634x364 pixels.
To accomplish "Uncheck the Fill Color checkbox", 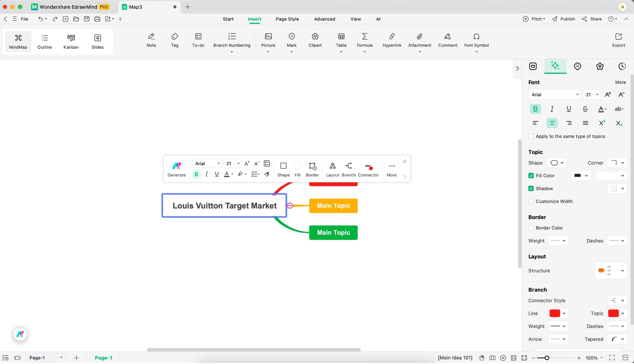I will pyautogui.click(x=531, y=175).
